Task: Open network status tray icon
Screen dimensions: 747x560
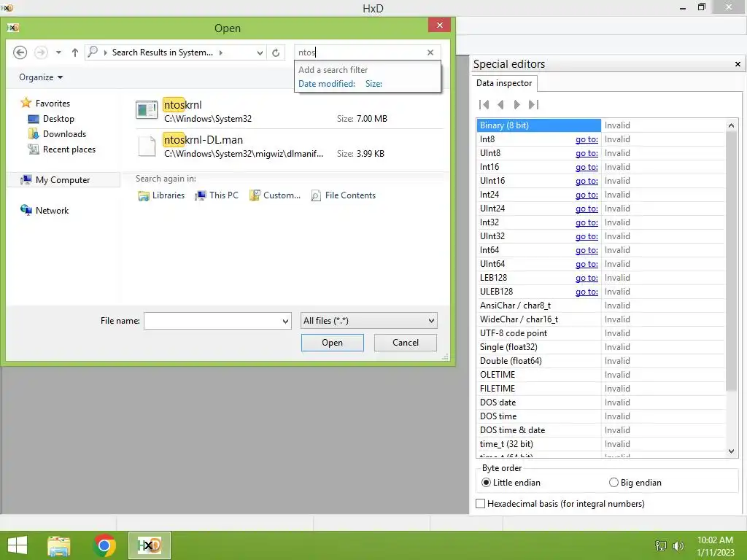Action: click(661, 545)
